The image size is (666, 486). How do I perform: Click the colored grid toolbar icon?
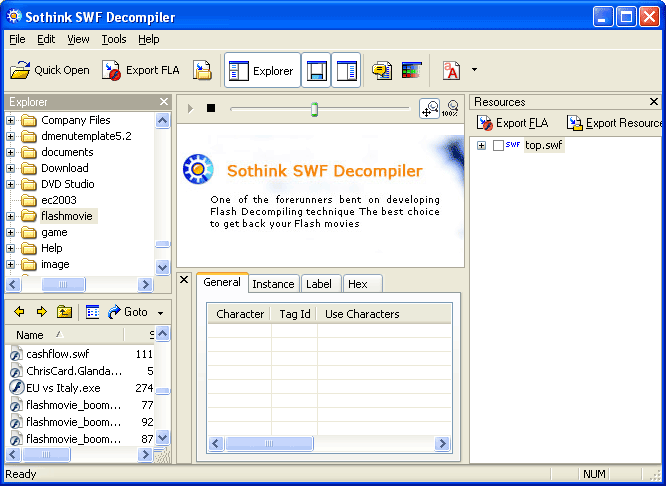click(x=412, y=70)
